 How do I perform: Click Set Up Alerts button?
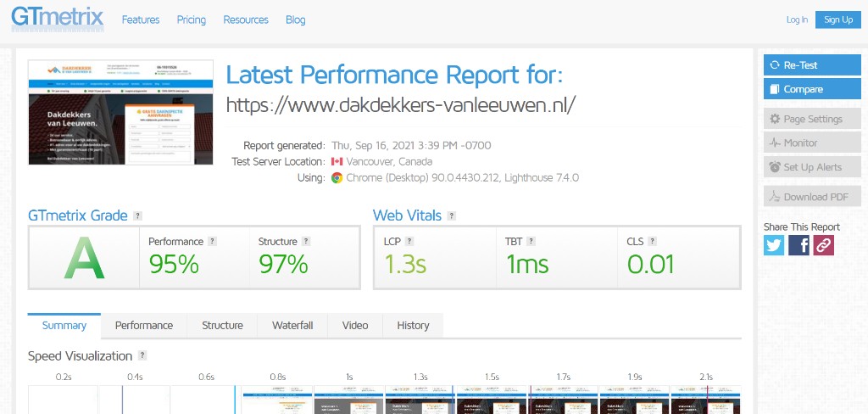click(x=812, y=167)
